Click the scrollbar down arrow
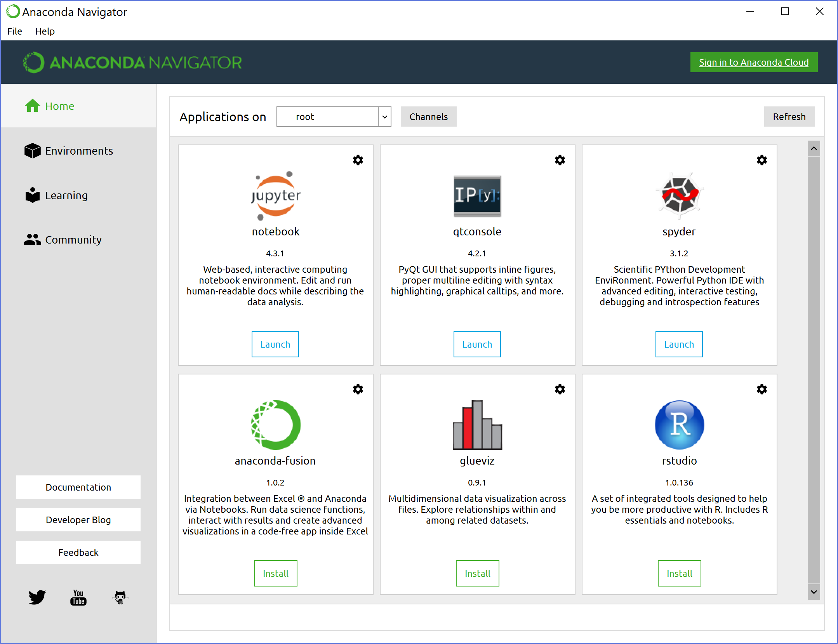 tap(814, 592)
